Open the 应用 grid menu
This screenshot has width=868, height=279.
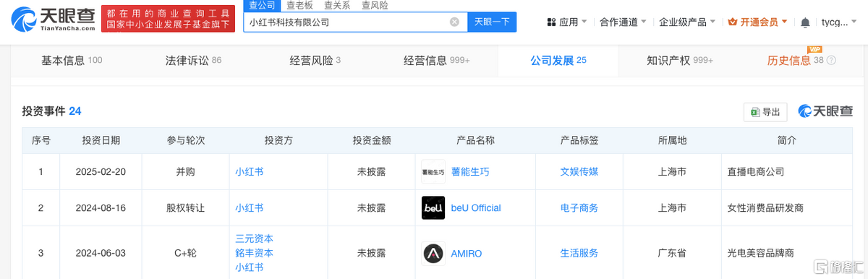(x=566, y=22)
